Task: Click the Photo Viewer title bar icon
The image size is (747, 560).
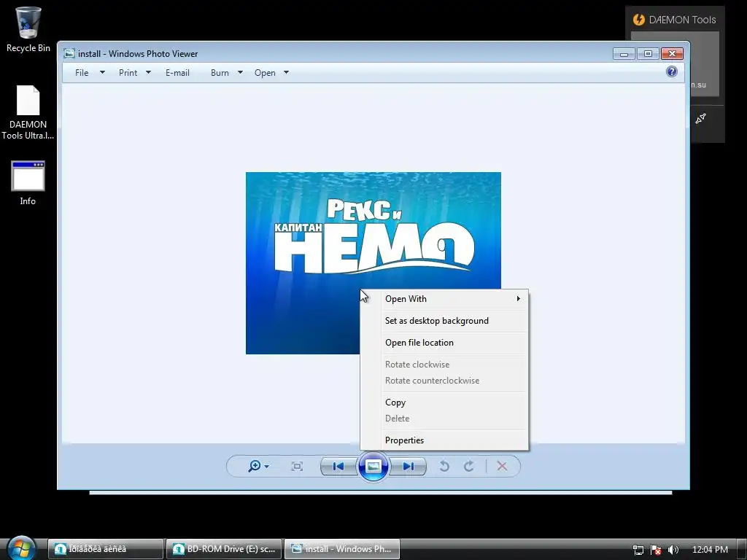Action: [69, 53]
